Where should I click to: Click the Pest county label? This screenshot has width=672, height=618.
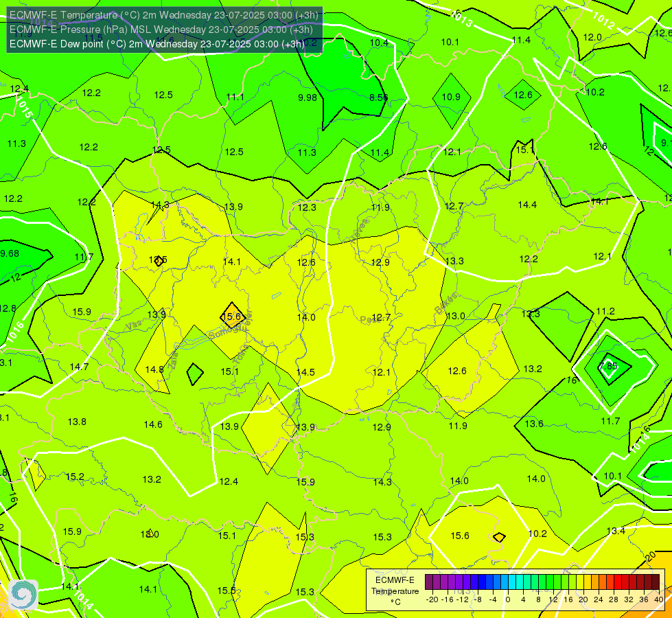click(369, 319)
